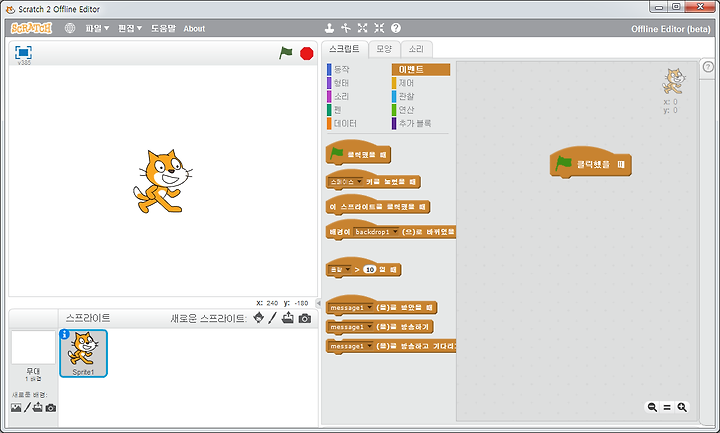Image resolution: width=720 pixels, height=433 pixels.
Task: Click the sprite-clicked hat block in palette
Action: [377, 206]
